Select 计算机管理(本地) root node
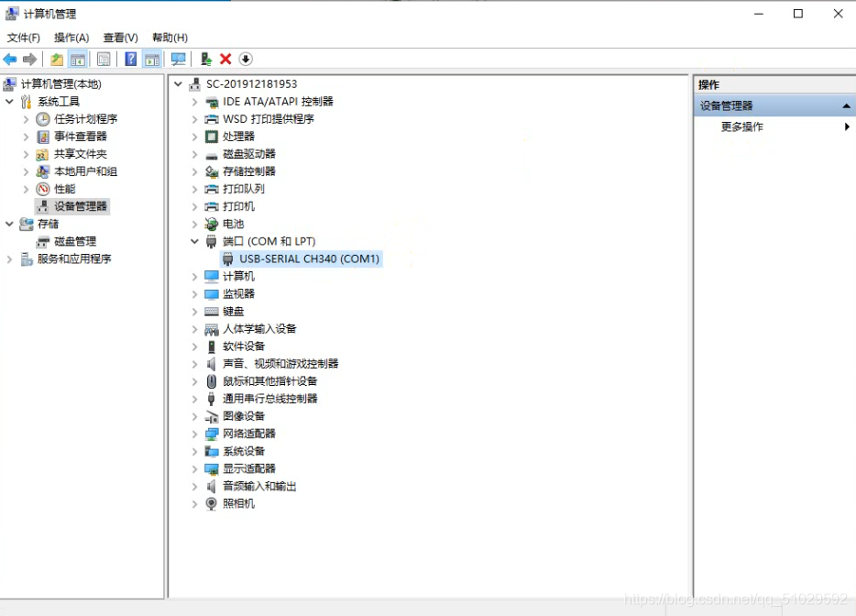Screen dimensions: 856x616 [x=60, y=84]
